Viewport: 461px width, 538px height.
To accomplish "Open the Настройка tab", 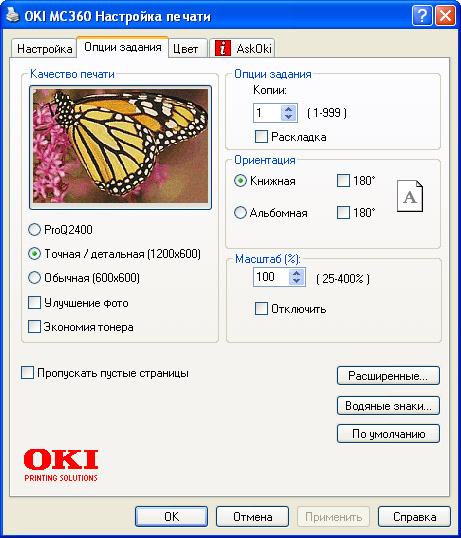I will (x=44, y=49).
